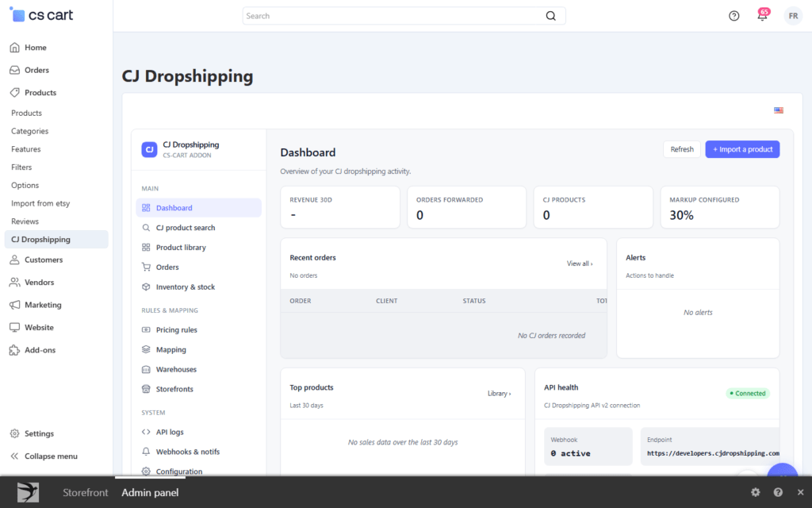
Task: Select the Admin panel tab
Action: [x=150, y=492]
